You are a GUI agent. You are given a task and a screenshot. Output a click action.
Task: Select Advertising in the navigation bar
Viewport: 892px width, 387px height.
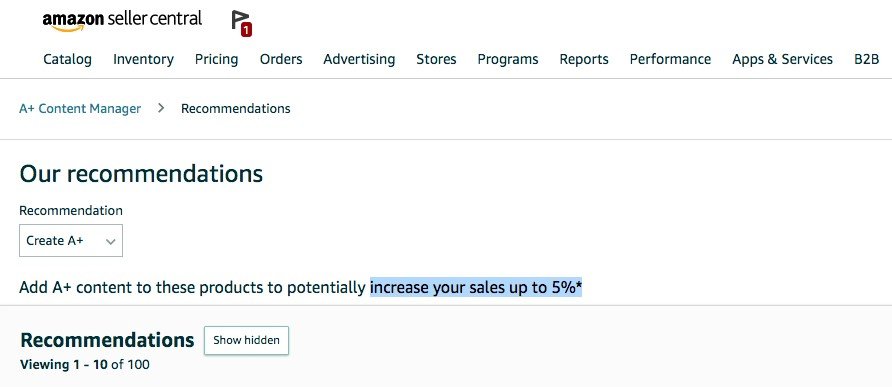pyautogui.click(x=359, y=59)
